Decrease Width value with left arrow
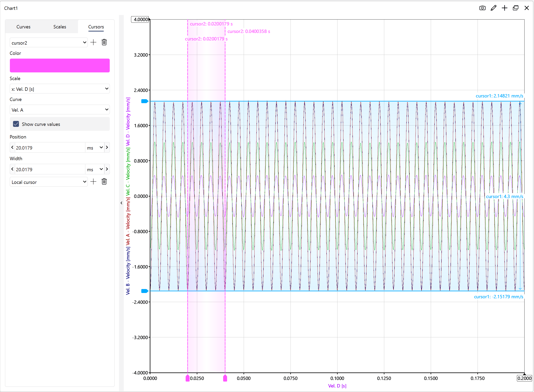This screenshot has width=534, height=392. [12, 169]
